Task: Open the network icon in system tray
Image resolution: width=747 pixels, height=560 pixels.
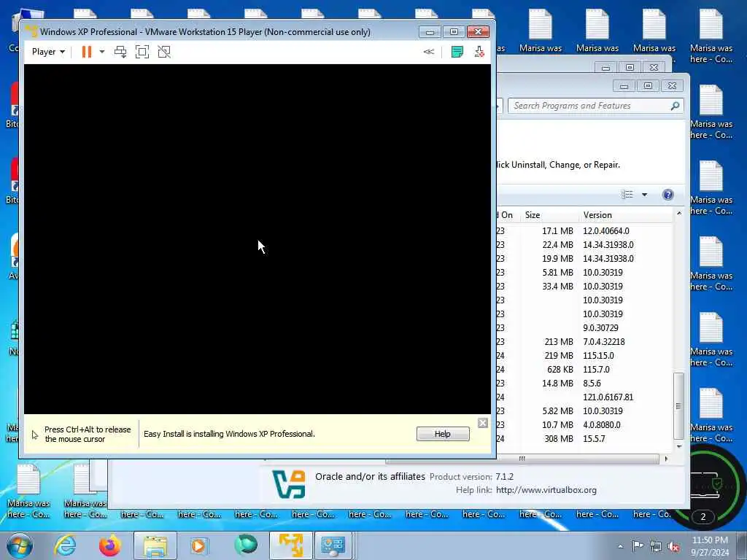Action: (x=656, y=546)
